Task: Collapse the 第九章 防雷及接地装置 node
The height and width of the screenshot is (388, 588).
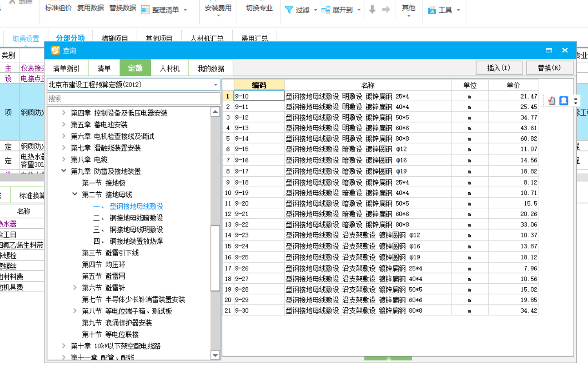Action: pyautogui.click(x=64, y=171)
